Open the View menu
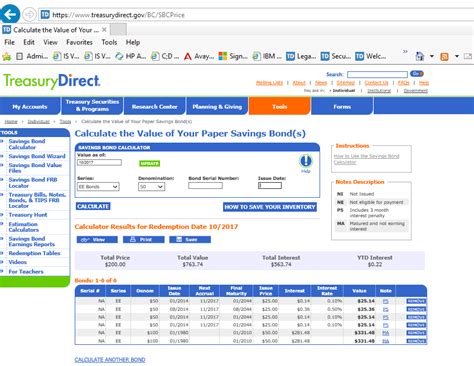 tap(50, 42)
